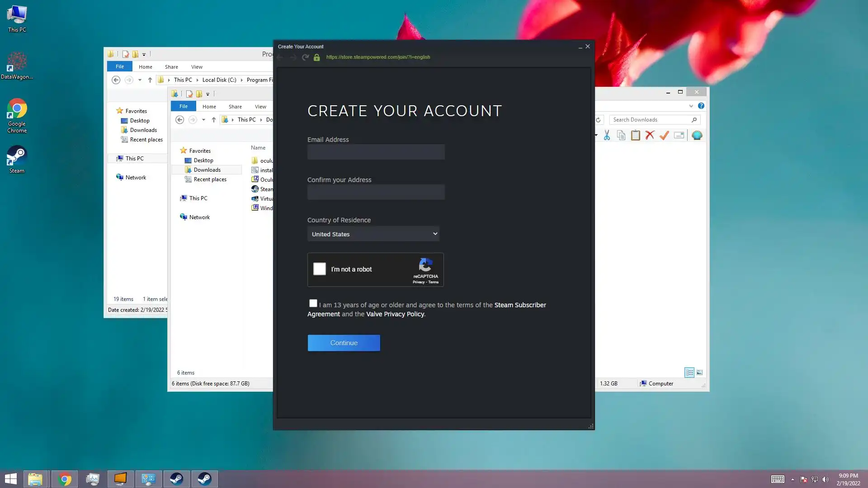The height and width of the screenshot is (488, 868).
Task: Click the Steam browser reload icon
Action: [306, 57]
